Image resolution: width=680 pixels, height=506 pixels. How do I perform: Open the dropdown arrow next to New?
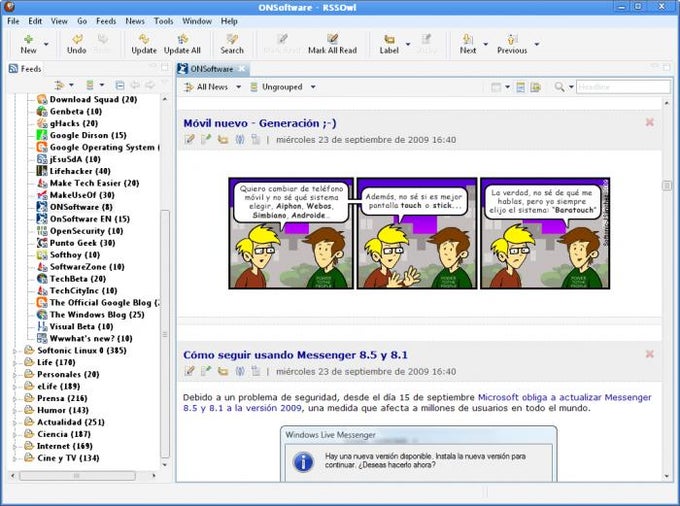pos(47,44)
